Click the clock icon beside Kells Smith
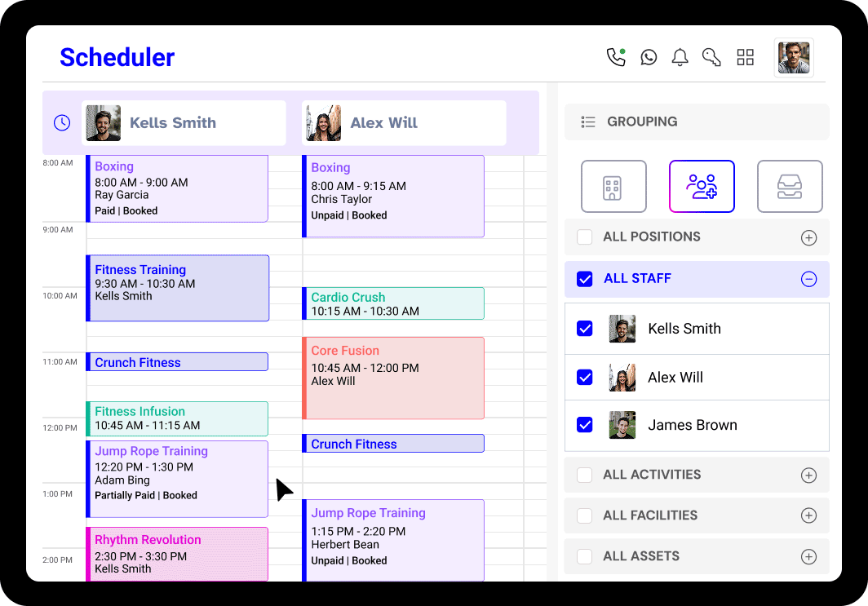This screenshot has height=606, width=868. click(x=62, y=123)
